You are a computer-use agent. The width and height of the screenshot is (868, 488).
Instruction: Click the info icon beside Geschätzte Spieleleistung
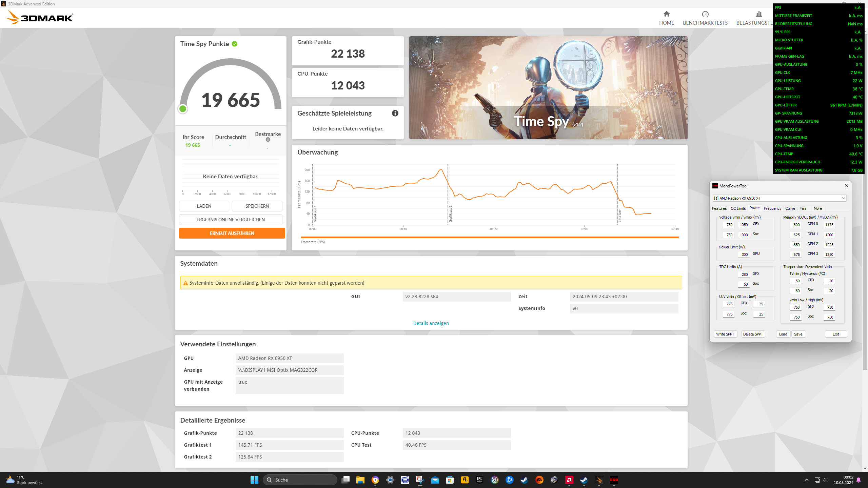click(395, 113)
